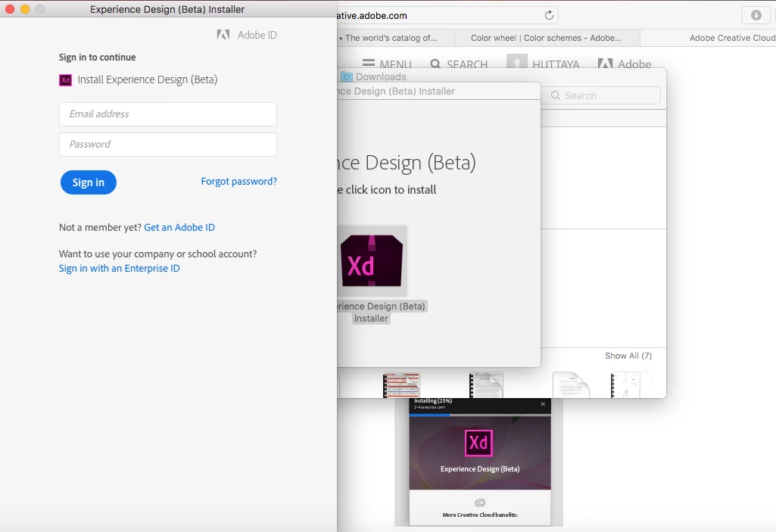Open the HUTTAYA profile menu

point(544,64)
